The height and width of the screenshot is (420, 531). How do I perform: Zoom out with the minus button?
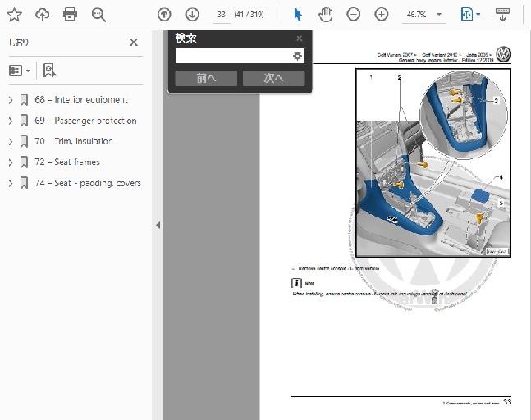353,15
